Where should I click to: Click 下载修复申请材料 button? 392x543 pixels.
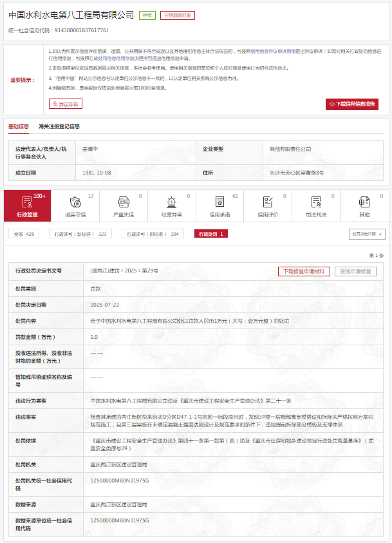coord(304,271)
